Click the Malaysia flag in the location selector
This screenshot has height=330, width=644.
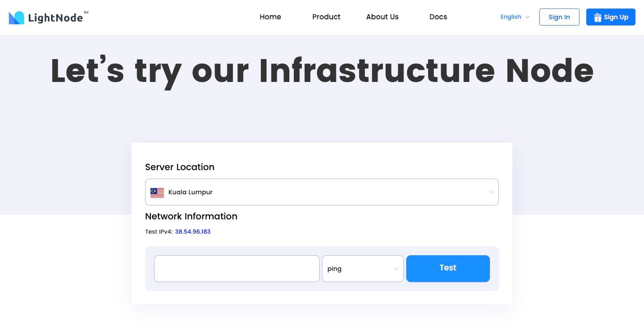(x=157, y=192)
